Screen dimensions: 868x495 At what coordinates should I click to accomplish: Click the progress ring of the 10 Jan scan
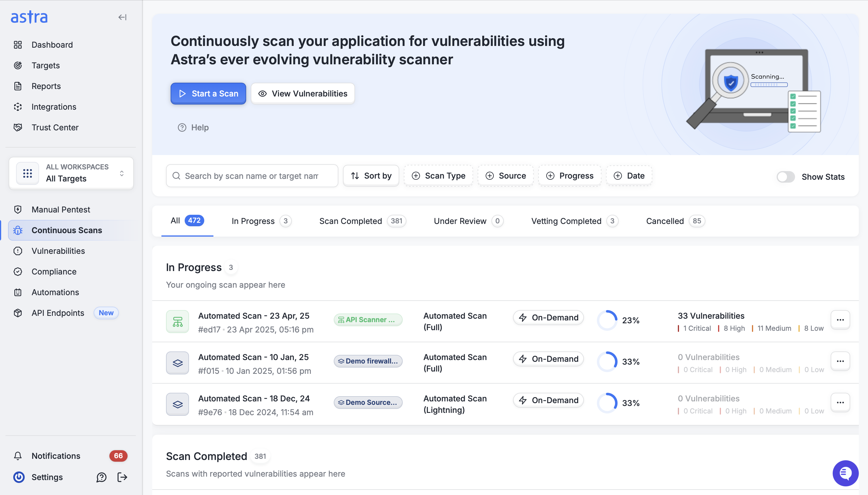(607, 362)
